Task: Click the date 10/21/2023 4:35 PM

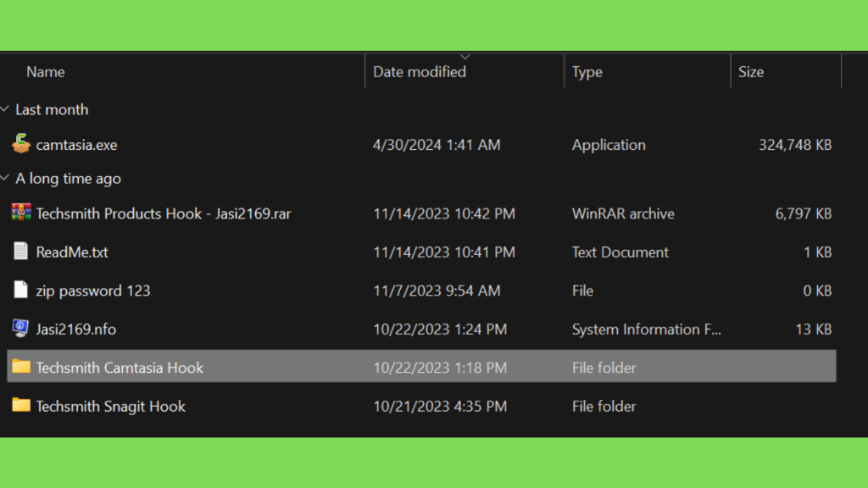Action: click(x=440, y=407)
